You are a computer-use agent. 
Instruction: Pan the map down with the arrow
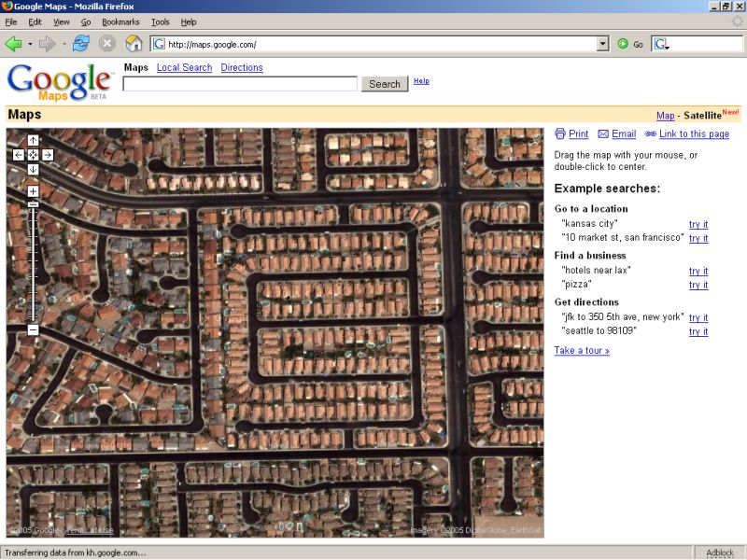[x=33, y=169]
